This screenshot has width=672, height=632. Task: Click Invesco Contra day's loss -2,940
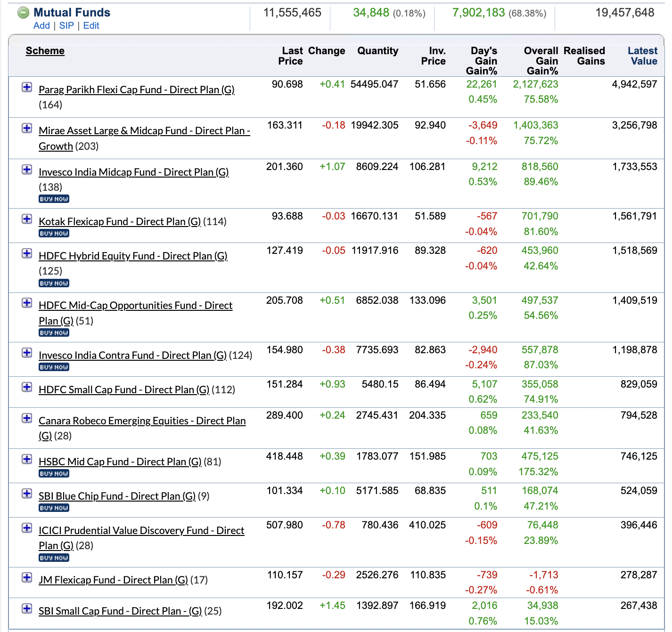483,350
